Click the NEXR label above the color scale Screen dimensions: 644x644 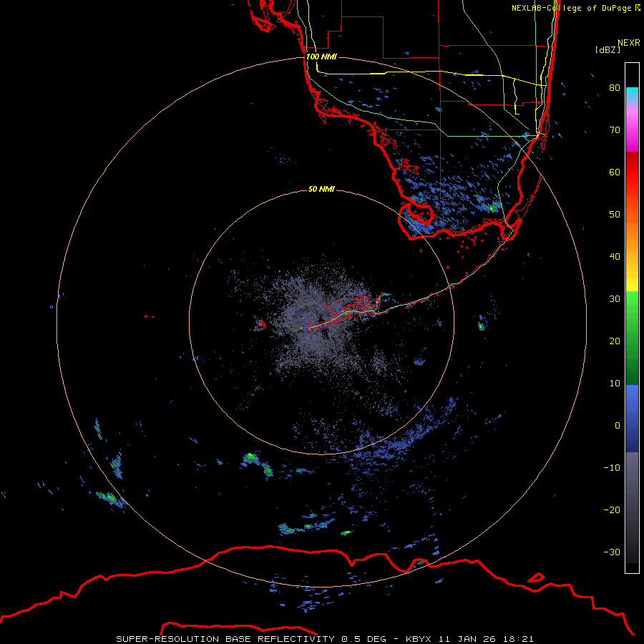click(x=629, y=43)
